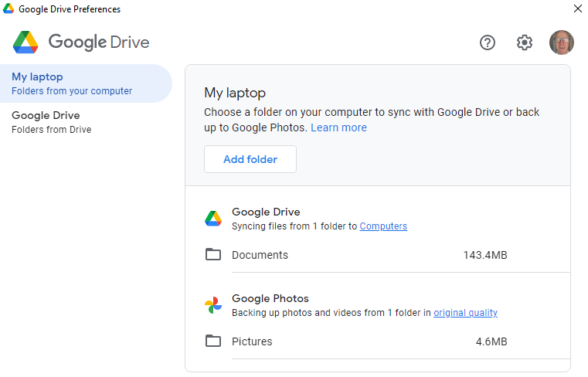This screenshot has width=588, height=377.
Task: Open the Learn more link
Action: pyautogui.click(x=338, y=127)
